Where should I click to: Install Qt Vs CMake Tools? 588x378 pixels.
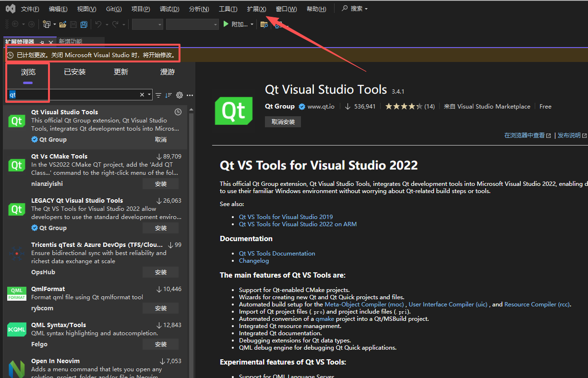click(x=161, y=184)
